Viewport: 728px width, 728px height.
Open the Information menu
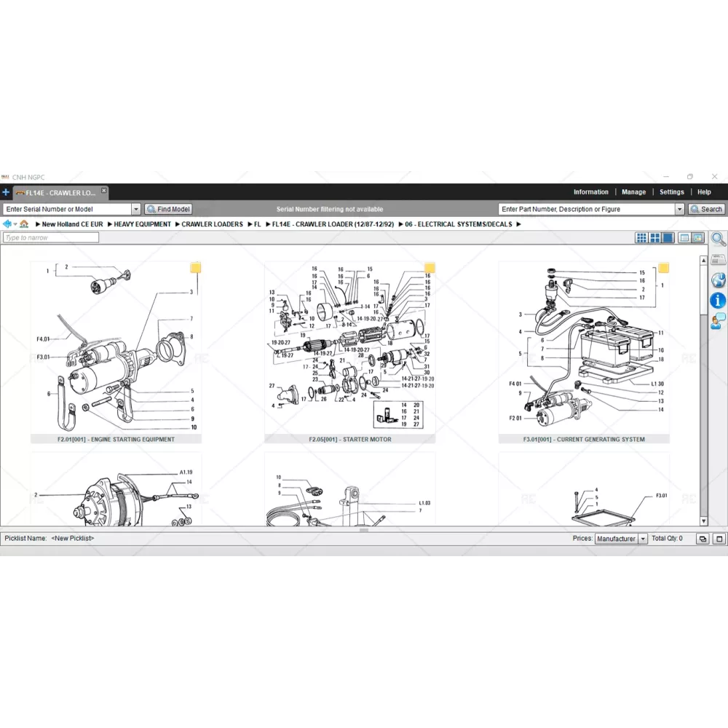(590, 192)
